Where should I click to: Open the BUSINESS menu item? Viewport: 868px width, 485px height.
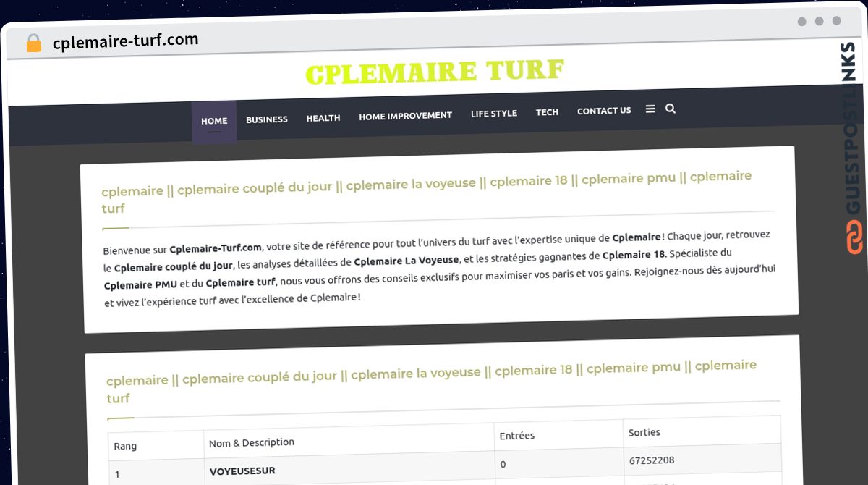[267, 119]
